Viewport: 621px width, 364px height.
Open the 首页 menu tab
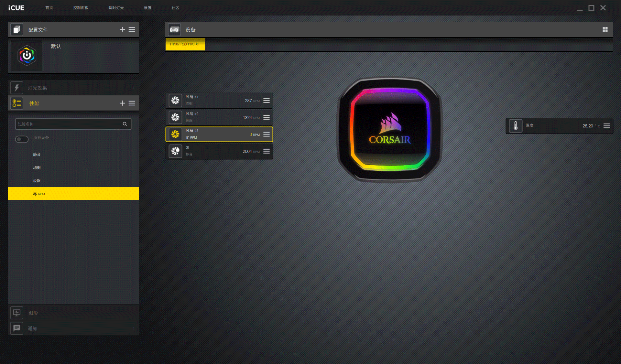tap(49, 8)
